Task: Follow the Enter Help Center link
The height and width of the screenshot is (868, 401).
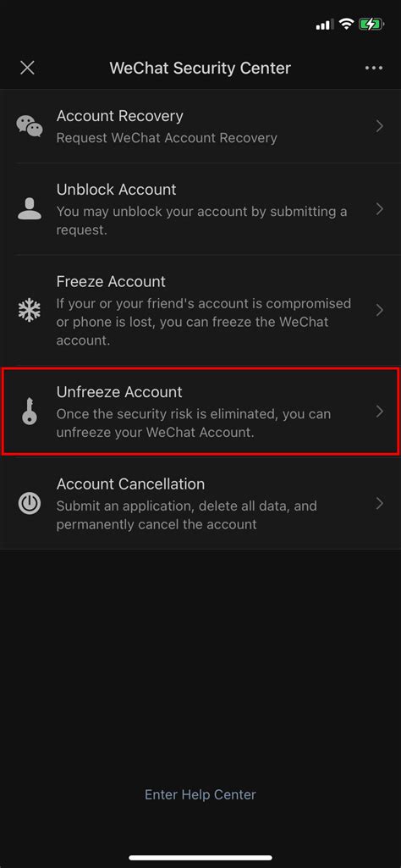Action: [200, 794]
